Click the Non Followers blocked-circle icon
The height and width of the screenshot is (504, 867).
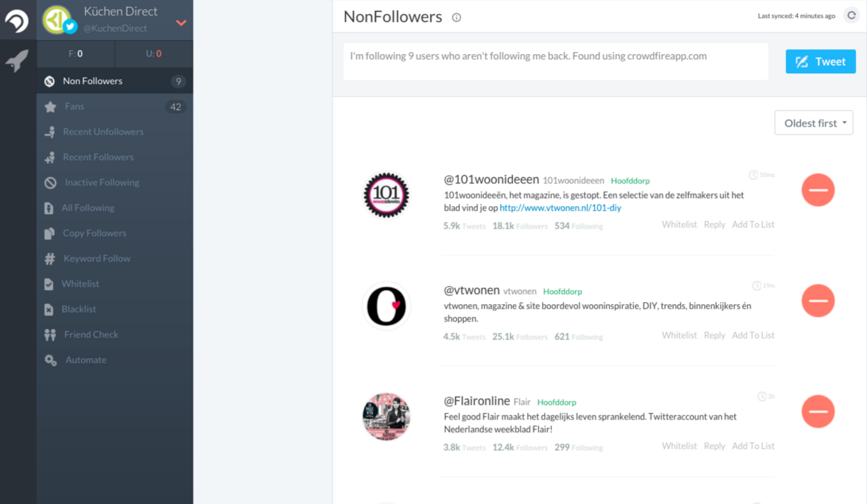49,81
